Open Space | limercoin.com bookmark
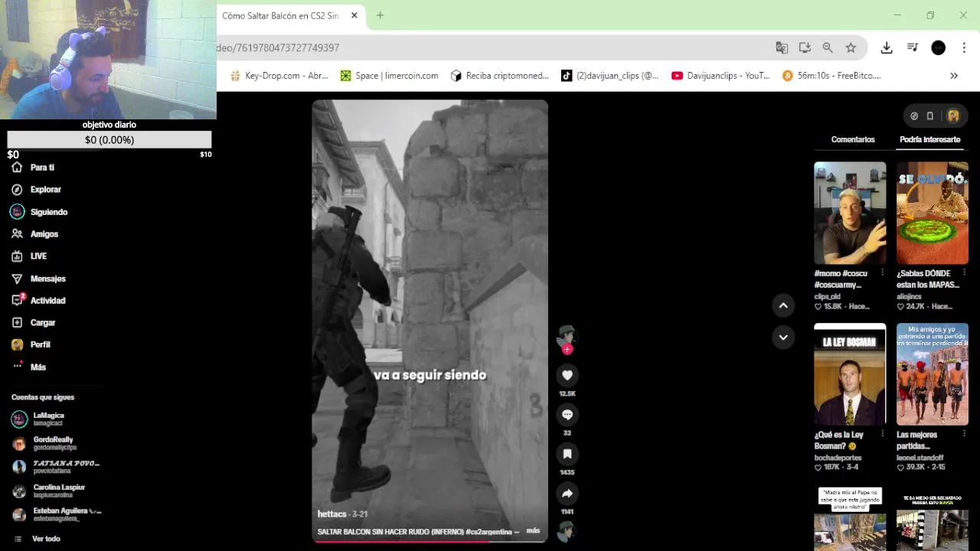980x551 pixels. 390,76
